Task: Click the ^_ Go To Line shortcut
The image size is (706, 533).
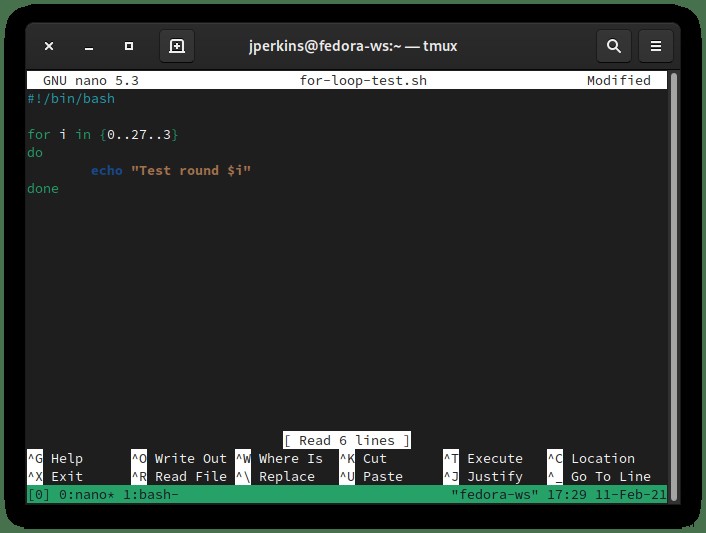Action: (x=599, y=476)
